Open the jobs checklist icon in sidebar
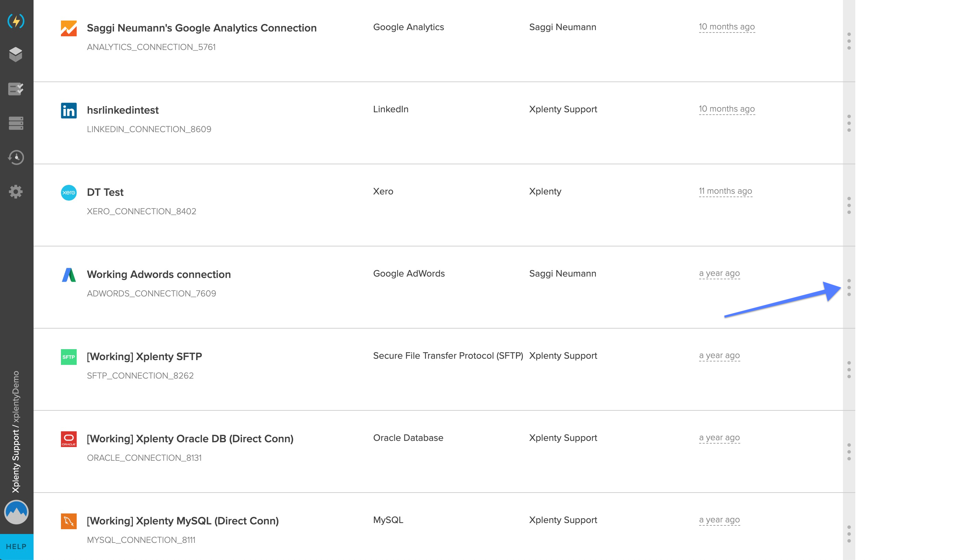958x560 pixels. click(x=16, y=89)
